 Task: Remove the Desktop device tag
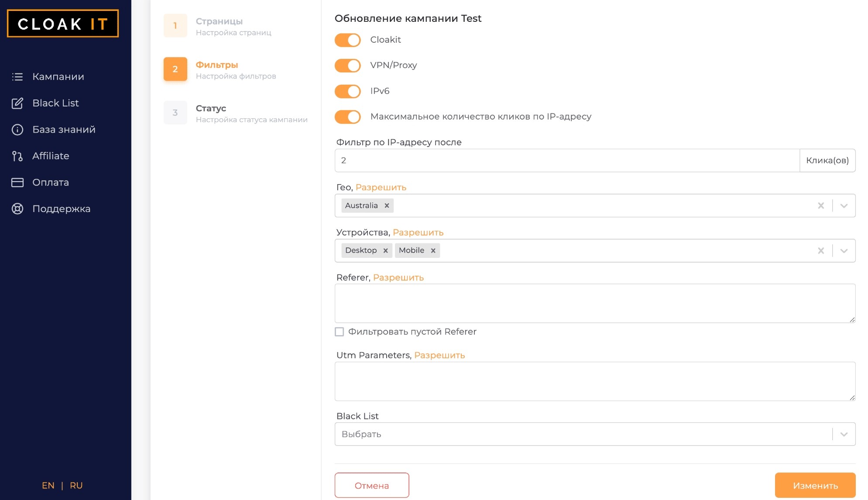tap(385, 250)
